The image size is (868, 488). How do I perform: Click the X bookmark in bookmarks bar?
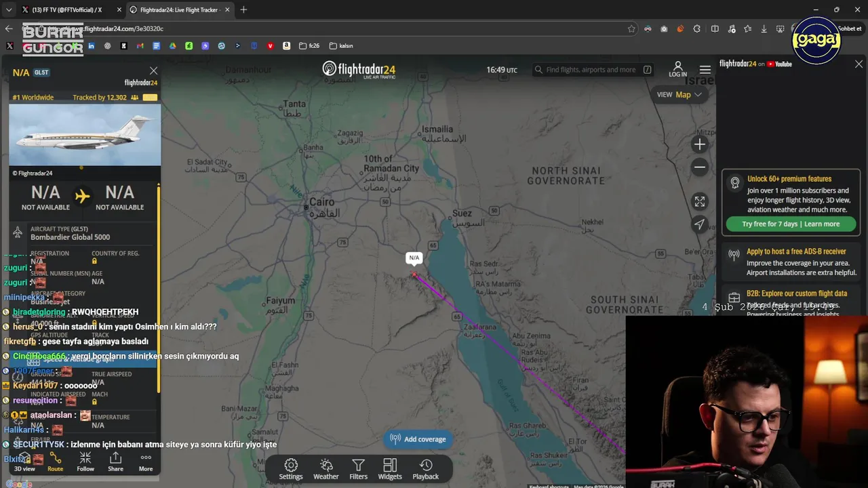pyautogui.click(x=9, y=46)
